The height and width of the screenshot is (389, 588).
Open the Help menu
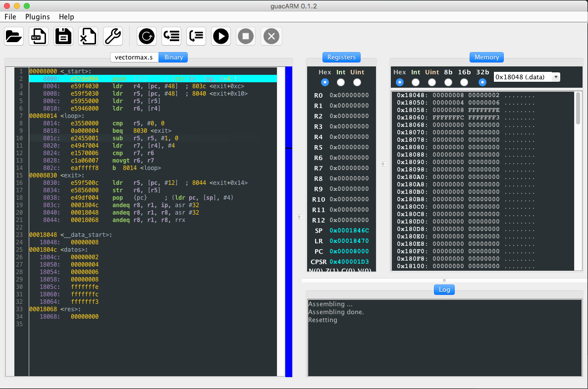66,17
